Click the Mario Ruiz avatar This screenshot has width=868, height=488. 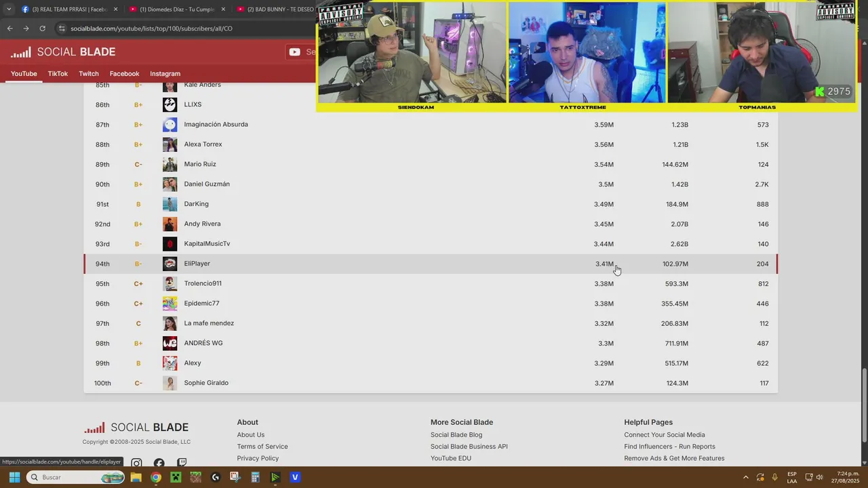click(170, 164)
